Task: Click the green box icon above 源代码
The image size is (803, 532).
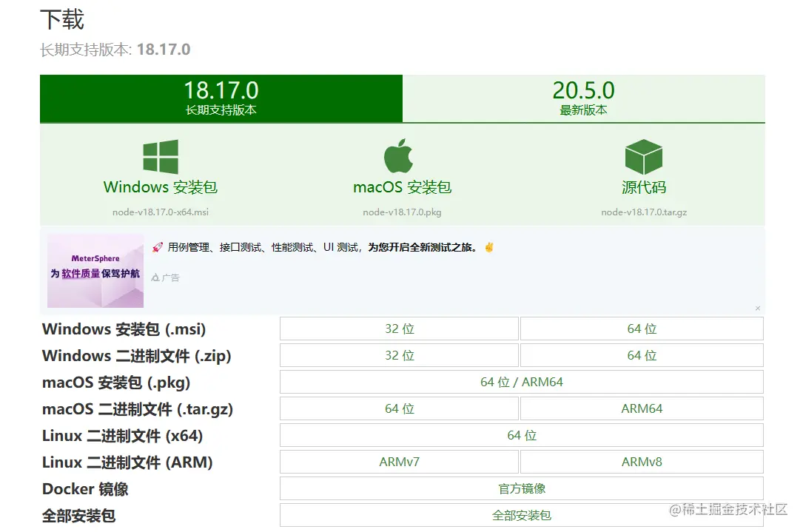Action: [643, 155]
